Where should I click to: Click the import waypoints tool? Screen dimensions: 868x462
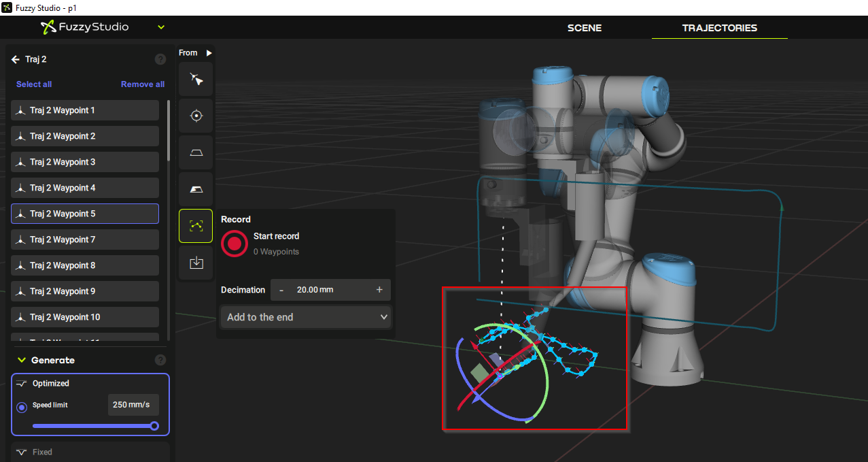point(196,262)
